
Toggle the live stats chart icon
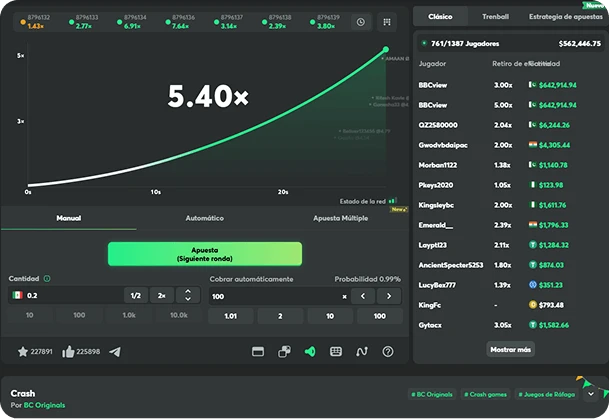click(x=362, y=352)
